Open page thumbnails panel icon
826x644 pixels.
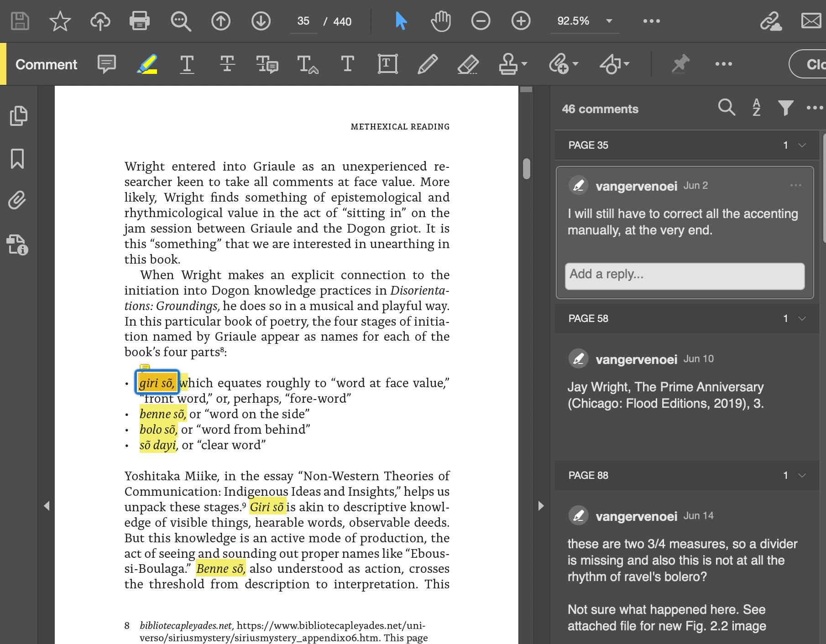point(18,116)
